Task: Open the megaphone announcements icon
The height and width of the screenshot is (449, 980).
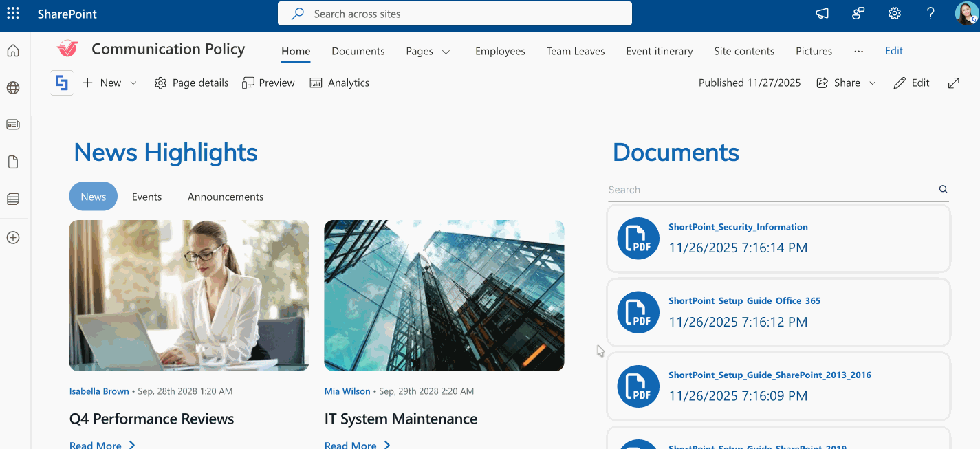Action: [822, 13]
